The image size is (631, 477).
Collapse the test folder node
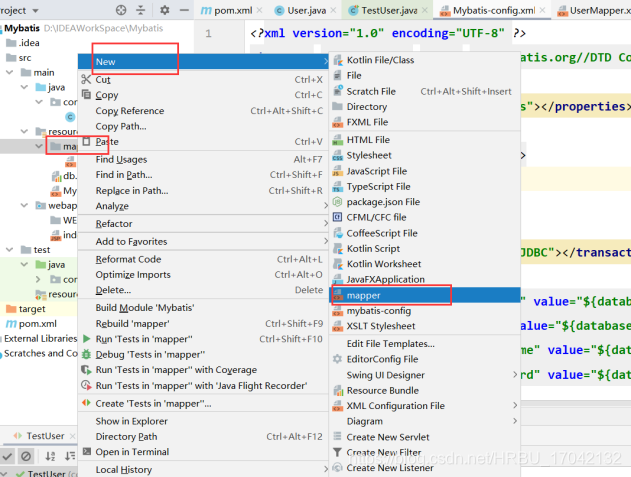point(10,250)
